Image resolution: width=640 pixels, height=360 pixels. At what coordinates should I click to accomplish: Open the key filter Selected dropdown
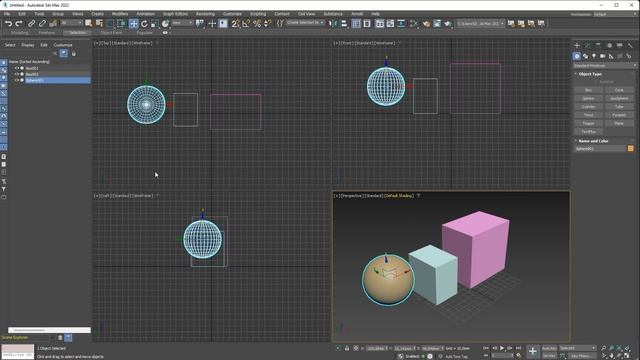click(577, 348)
